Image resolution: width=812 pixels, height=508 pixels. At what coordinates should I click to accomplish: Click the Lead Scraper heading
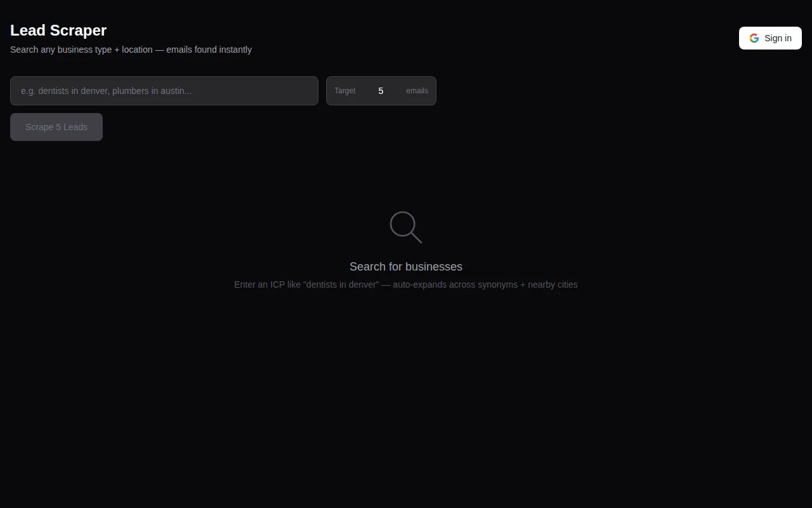pos(58,30)
